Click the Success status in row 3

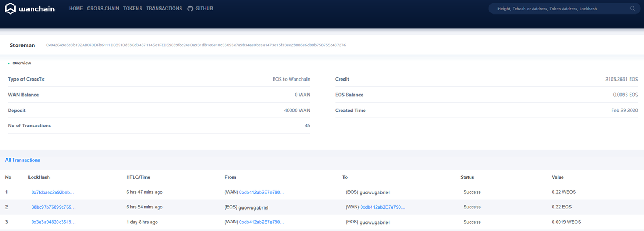coord(472,222)
